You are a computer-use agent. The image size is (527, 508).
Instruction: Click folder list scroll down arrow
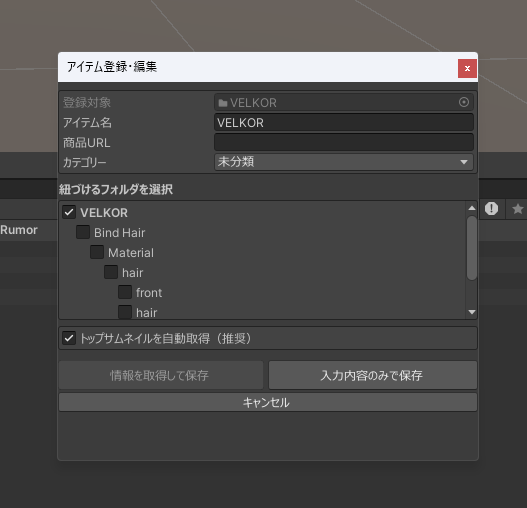[x=472, y=312]
